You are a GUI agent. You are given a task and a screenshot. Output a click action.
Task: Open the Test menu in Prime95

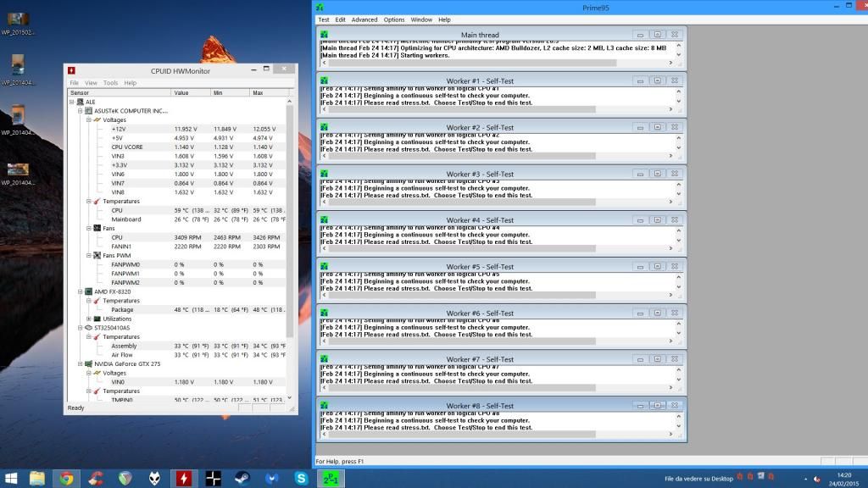point(323,19)
